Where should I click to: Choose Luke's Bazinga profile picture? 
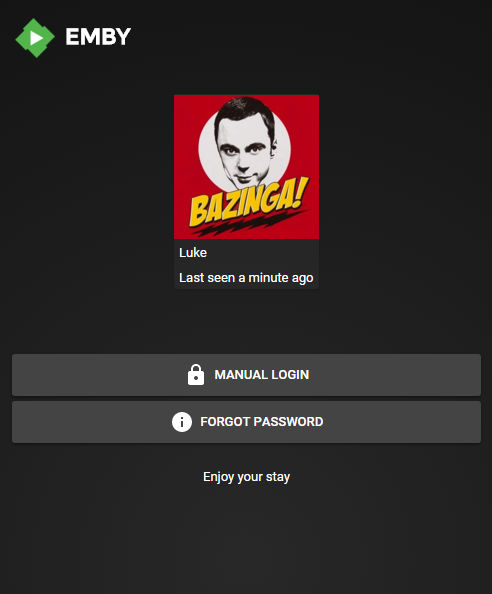(246, 167)
